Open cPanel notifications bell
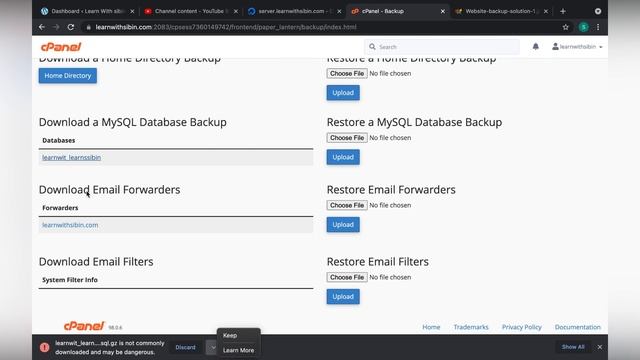 [x=536, y=47]
